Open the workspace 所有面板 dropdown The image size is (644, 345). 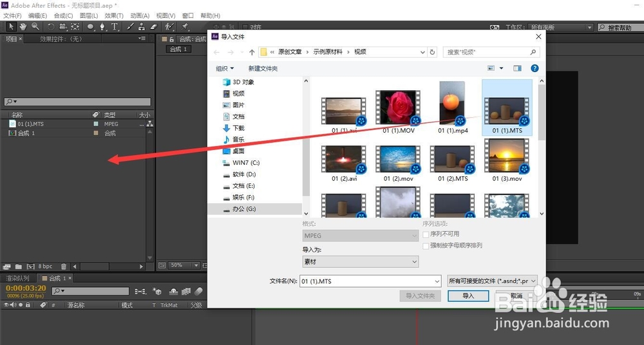[561, 27]
